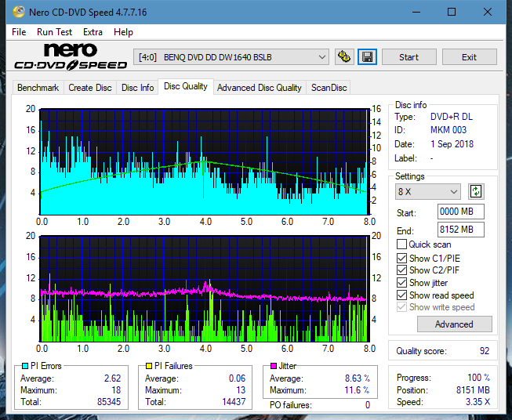Click the PI Errors average value 2.62
This screenshot has width=512, height=420.
[113, 378]
